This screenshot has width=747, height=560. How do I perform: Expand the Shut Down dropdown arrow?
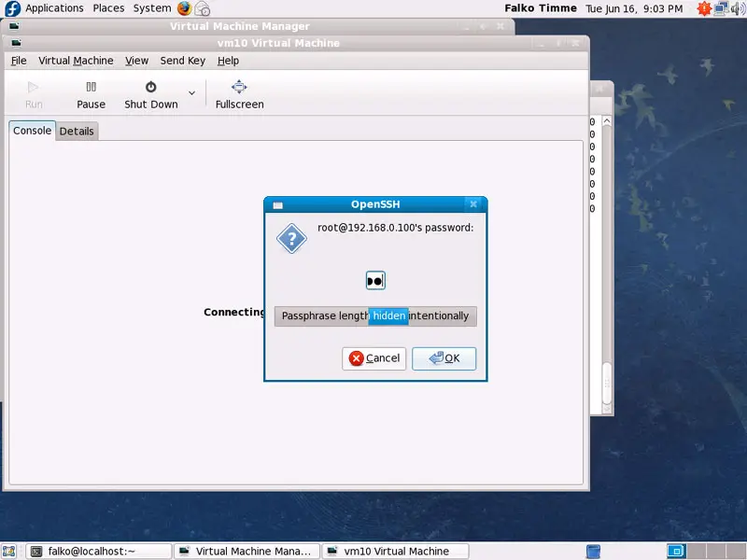[192, 92]
